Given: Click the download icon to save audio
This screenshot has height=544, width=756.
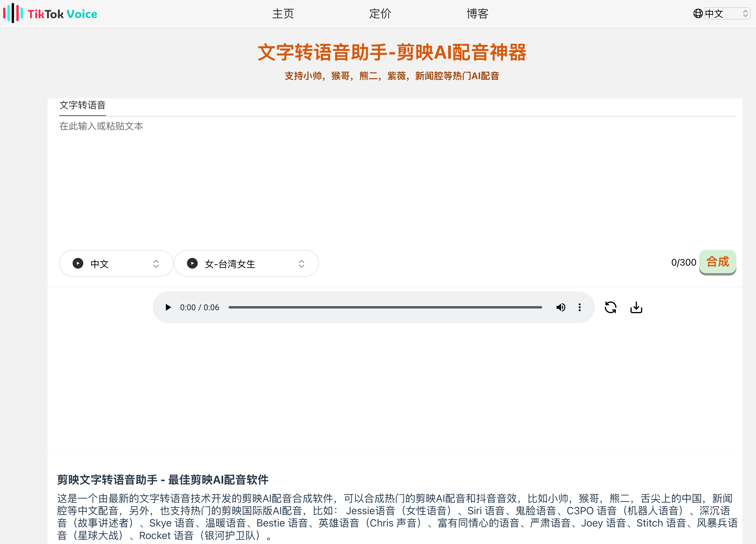Looking at the screenshot, I should (x=636, y=307).
